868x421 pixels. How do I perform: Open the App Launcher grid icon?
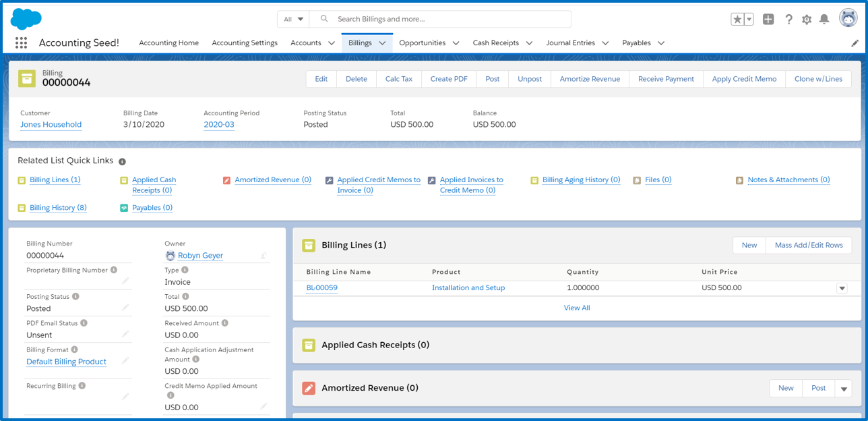pos(21,43)
